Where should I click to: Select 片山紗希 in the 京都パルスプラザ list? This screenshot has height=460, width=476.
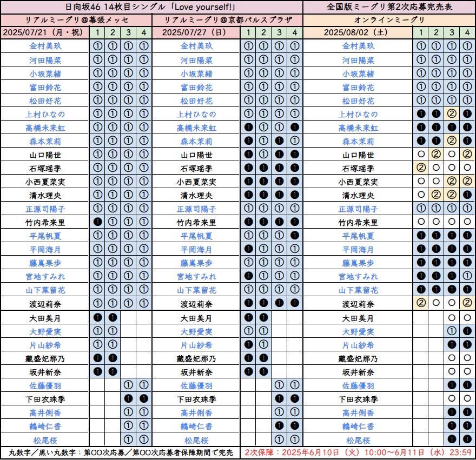196,345
